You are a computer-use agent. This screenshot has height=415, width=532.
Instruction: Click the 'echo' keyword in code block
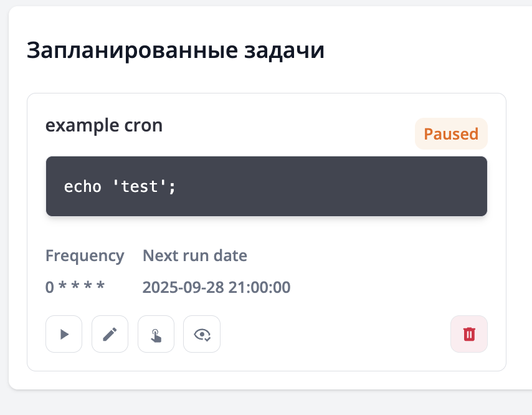83,186
